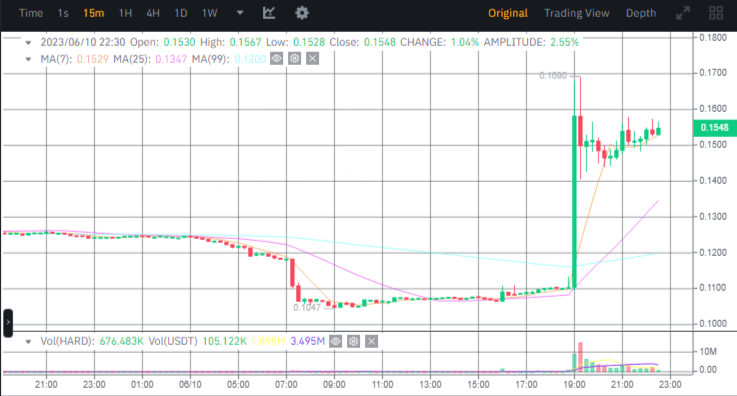The height and width of the screenshot is (396, 737).
Task: Open the technical indicators chart icon
Action: click(269, 13)
